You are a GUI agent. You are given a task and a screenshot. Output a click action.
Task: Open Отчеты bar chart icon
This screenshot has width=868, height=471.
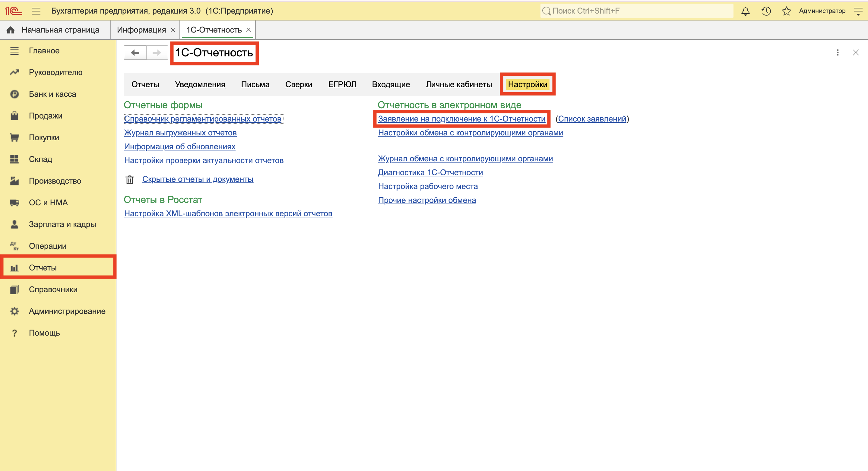click(14, 268)
